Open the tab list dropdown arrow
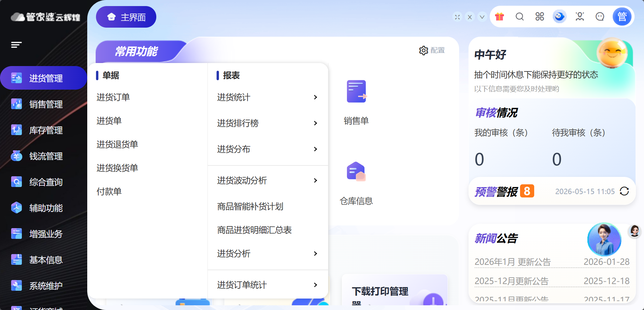Screen dimensions: 644x310 pos(482,17)
